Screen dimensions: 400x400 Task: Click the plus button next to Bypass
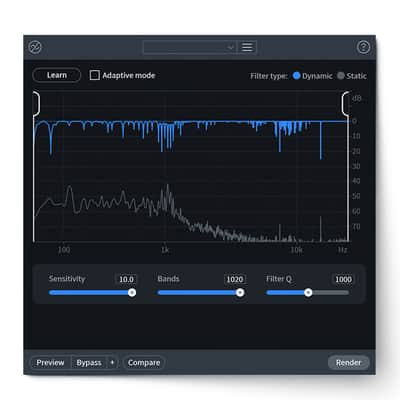112,362
